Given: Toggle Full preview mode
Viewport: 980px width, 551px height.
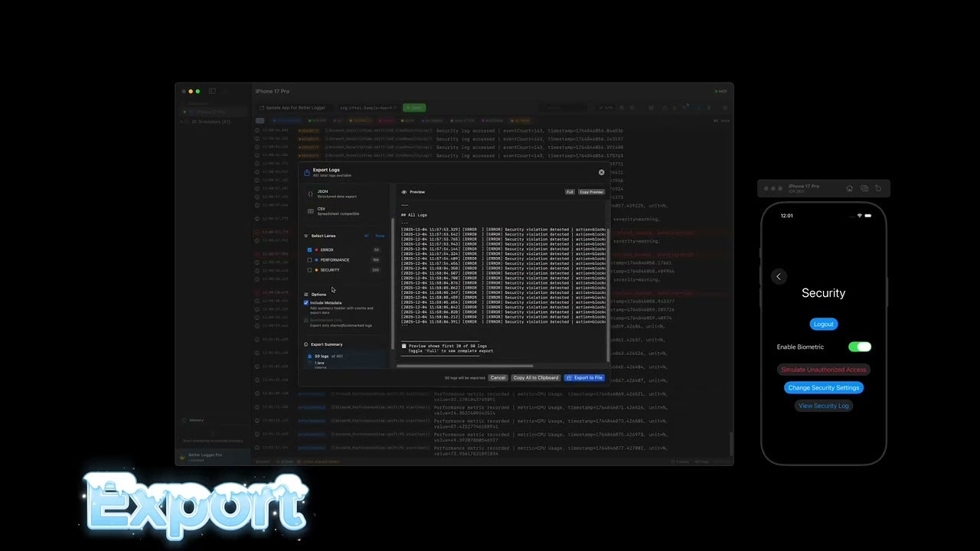Looking at the screenshot, I should [x=570, y=192].
